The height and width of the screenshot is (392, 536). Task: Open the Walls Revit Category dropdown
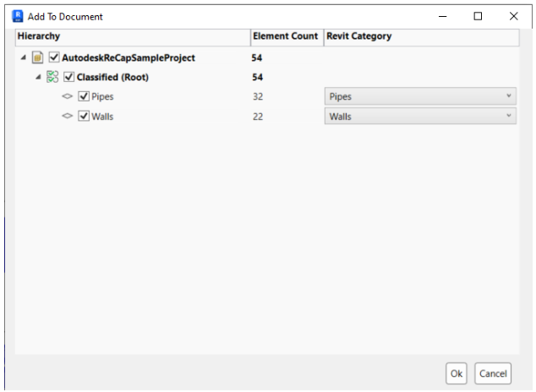pyautogui.click(x=420, y=116)
